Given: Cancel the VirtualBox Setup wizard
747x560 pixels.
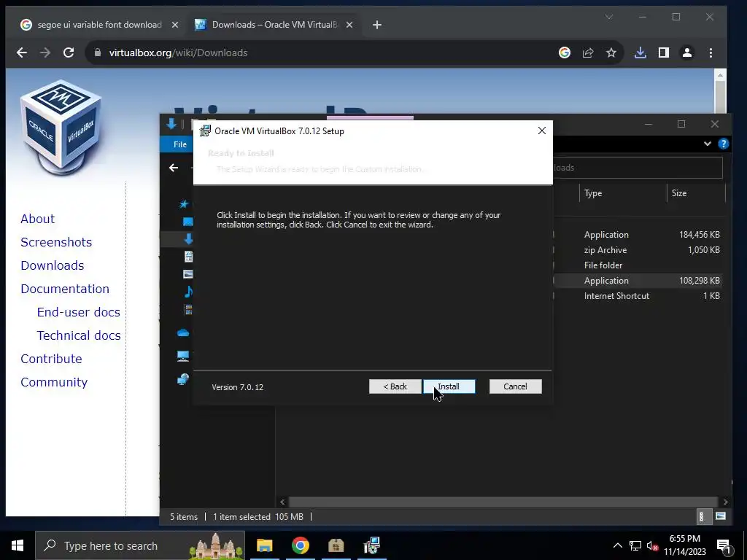Looking at the screenshot, I should pyautogui.click(x=516, y=386).
